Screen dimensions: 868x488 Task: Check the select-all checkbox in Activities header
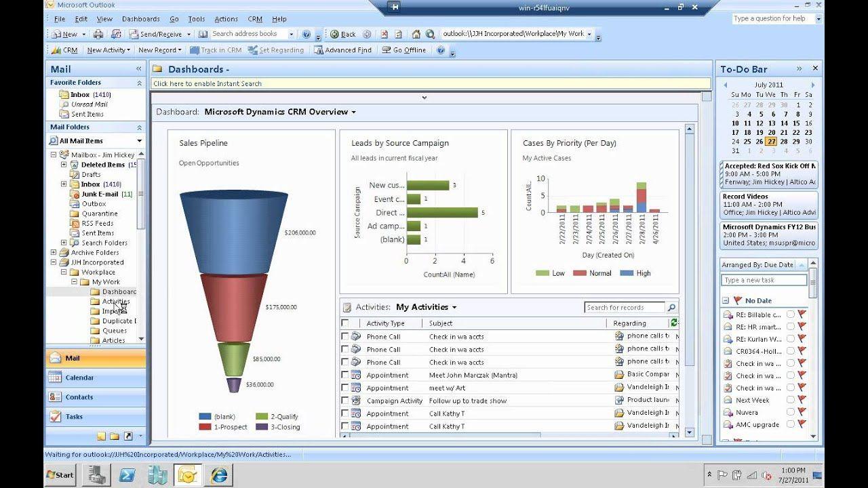[x=345, y=323]
